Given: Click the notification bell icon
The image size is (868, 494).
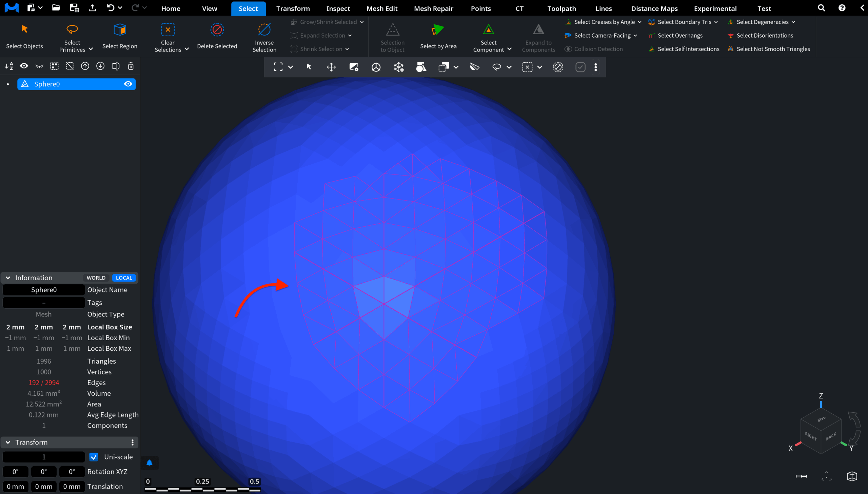Looking at the screenshot, I should point(150,463).
